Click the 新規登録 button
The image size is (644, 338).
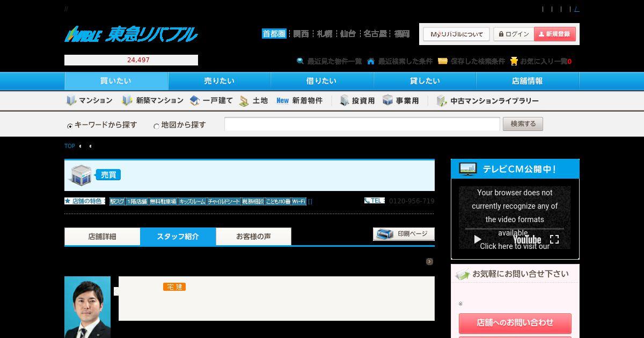(555, 34)
